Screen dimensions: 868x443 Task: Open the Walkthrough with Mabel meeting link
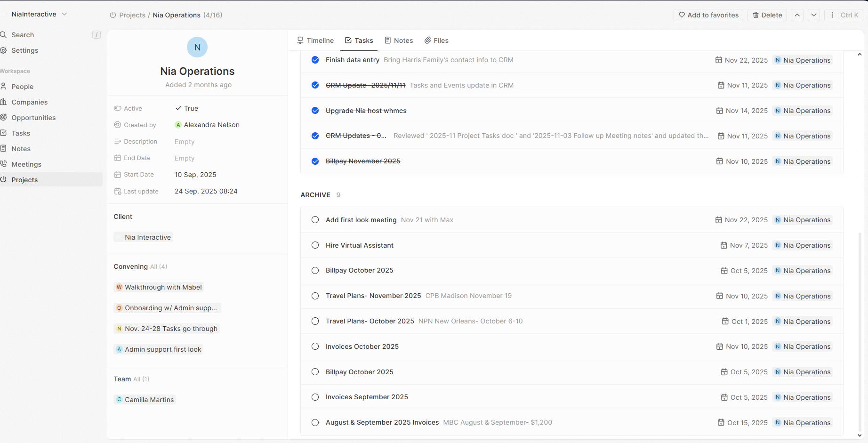[163, 287]
